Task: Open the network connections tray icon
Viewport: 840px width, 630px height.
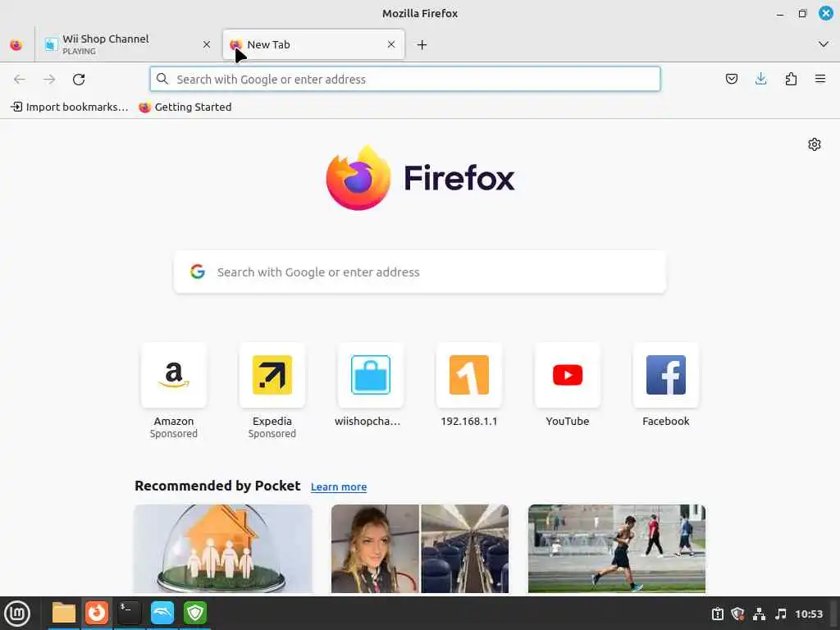Action: tap(759, 614)
